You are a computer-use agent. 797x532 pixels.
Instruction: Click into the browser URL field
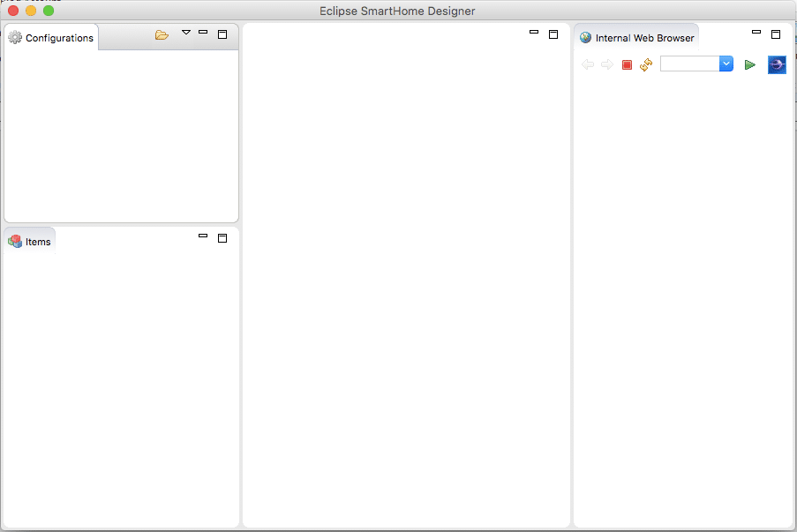click(x=689, y=64)
